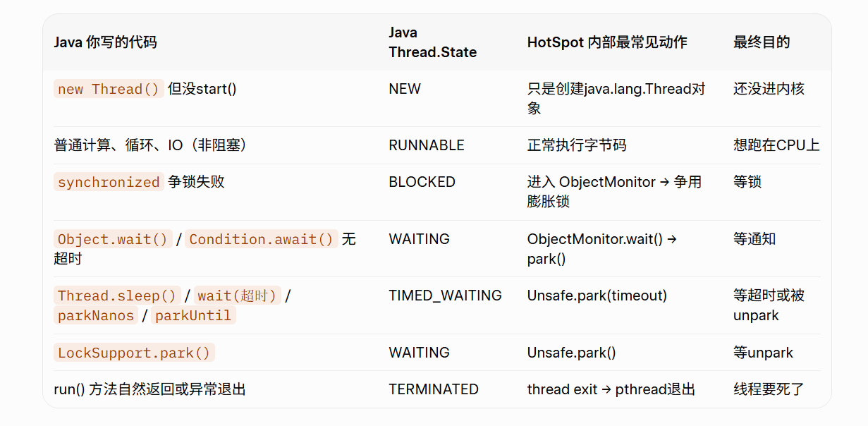Select the "HotSpot 内部最常见动作" header
This screenshot has width=868, height=426.
[x=607, y=42]
